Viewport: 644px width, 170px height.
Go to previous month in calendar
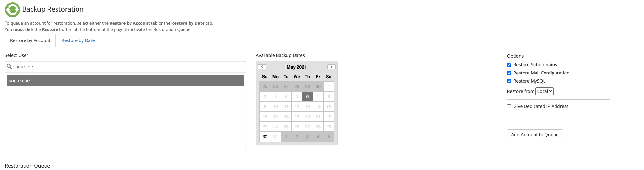pos(262,67)
